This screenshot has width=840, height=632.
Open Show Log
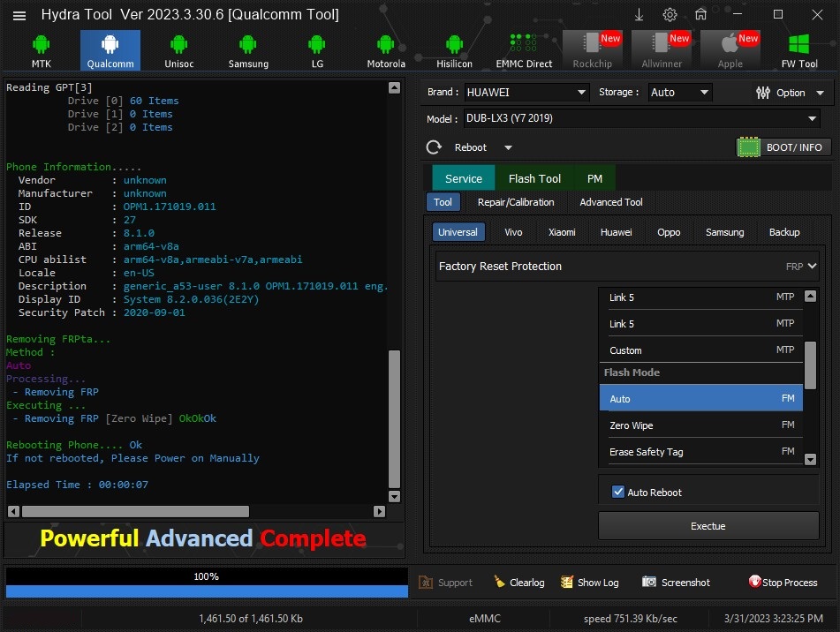point(589,583)
